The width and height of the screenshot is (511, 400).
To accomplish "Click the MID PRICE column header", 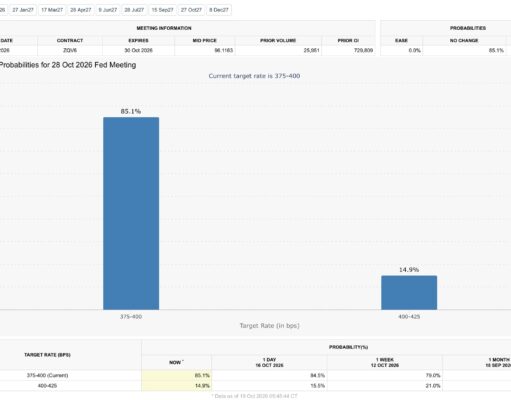I will (204, 40).
